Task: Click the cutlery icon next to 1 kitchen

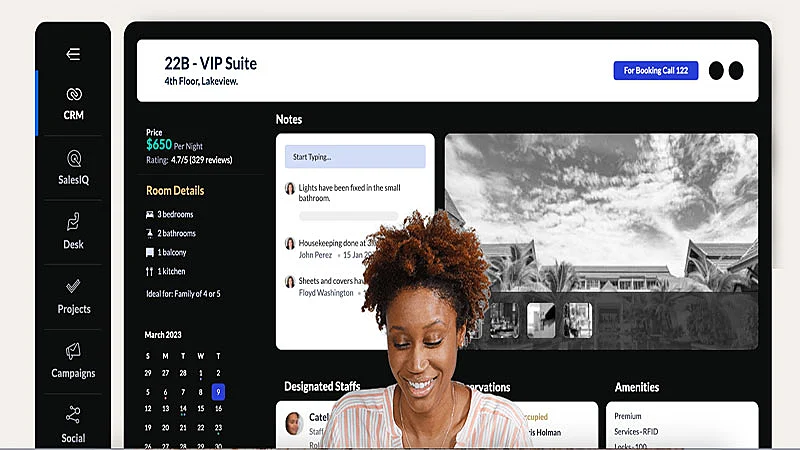Action: pyautogui.click(x=149, y=271)
